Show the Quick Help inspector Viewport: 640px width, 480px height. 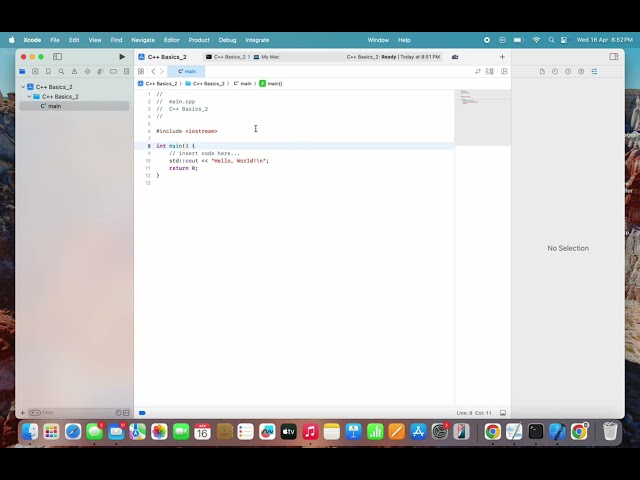point(568,71)
